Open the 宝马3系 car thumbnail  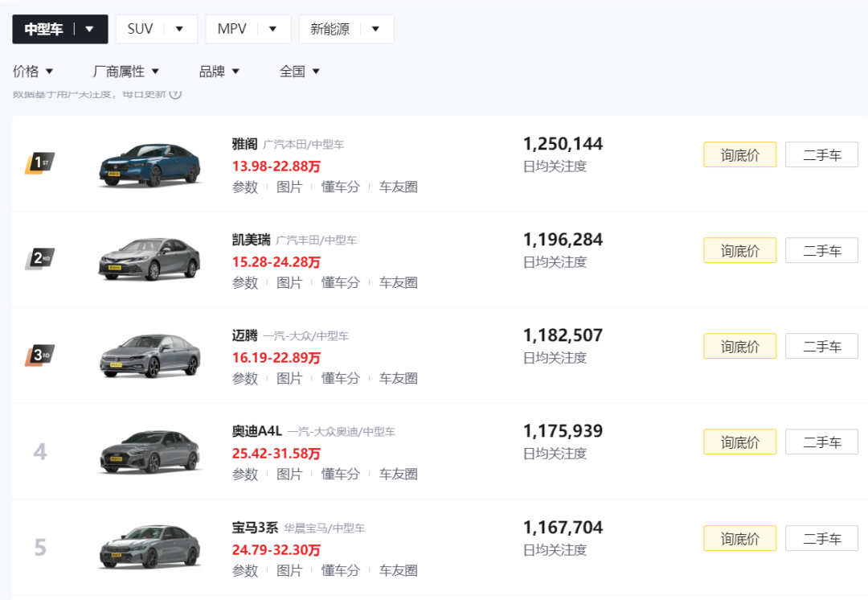(x=150, y=548)
